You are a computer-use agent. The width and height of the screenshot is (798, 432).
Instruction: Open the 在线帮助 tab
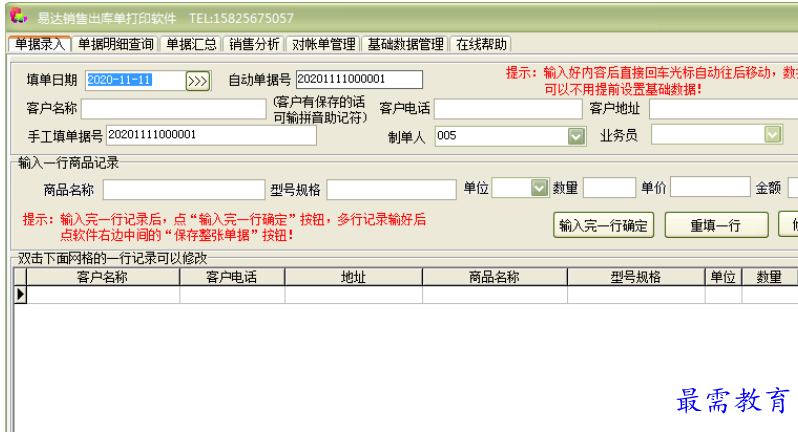click(x=481, y=44)
